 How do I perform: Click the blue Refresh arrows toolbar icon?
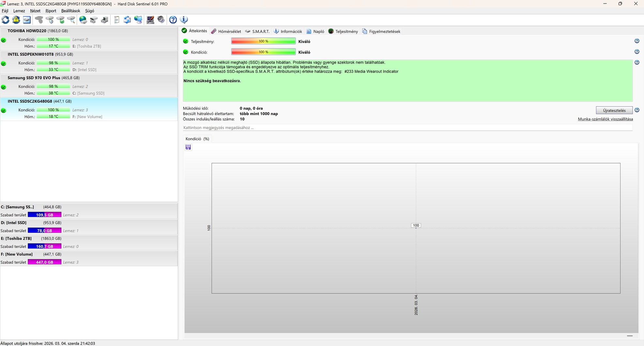(x=6, y=20)
